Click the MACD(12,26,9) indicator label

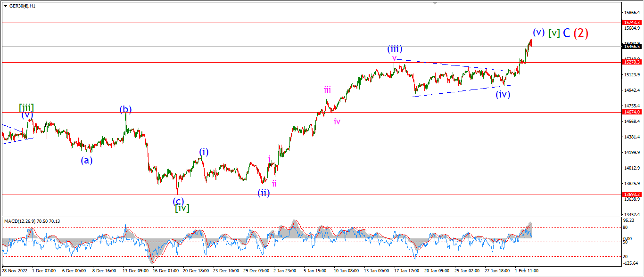tap(33, 221)
